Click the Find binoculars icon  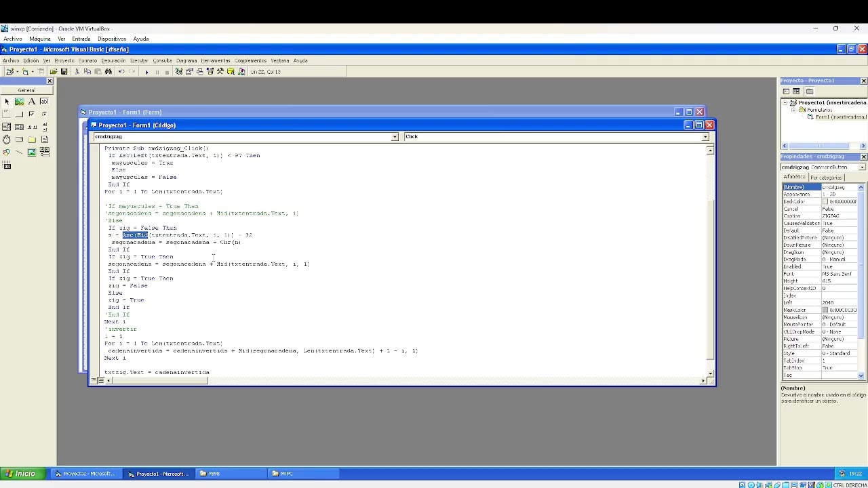(x=108, y=72)
